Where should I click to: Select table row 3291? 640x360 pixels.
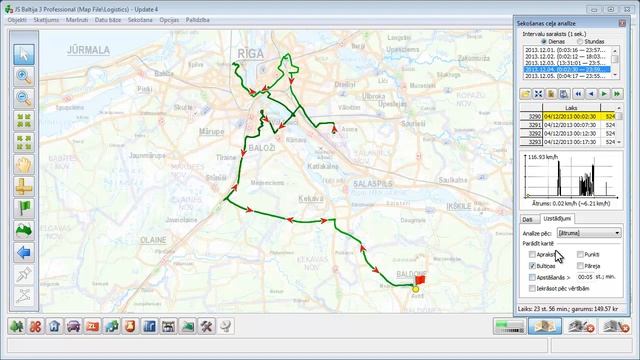pyautogui.click(x=567, y=125)
